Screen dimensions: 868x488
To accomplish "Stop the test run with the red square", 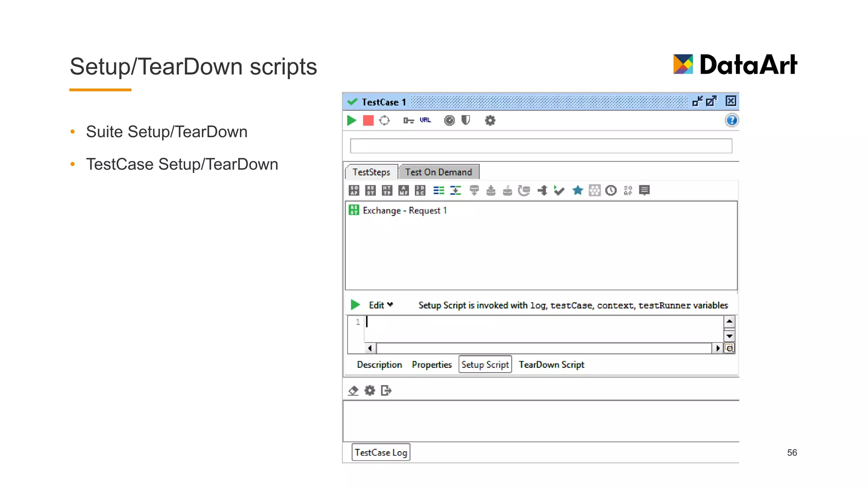I will coord(368,121).
